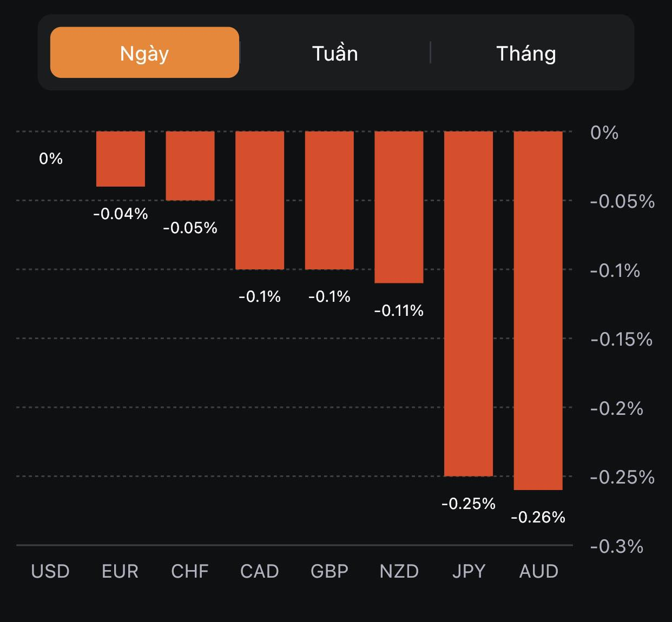
Task: Tap the CAD currency label
Action: [x=260, y=571]
